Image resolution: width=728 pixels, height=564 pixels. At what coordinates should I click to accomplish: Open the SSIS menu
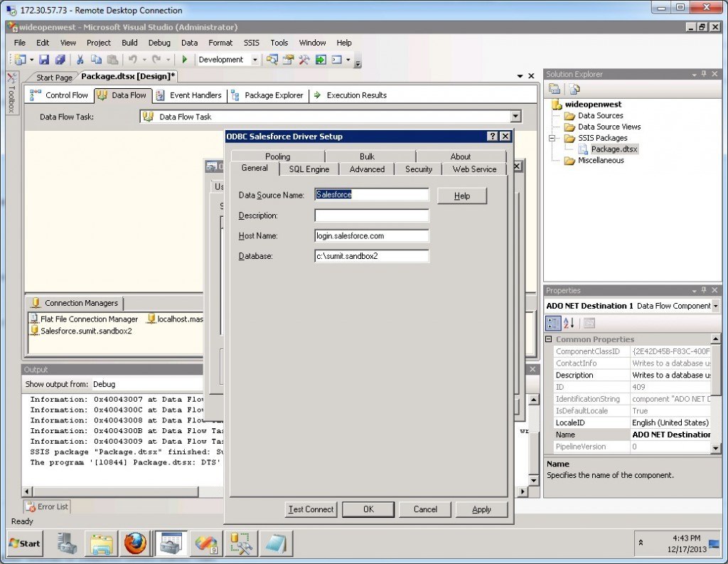(250, 43)
